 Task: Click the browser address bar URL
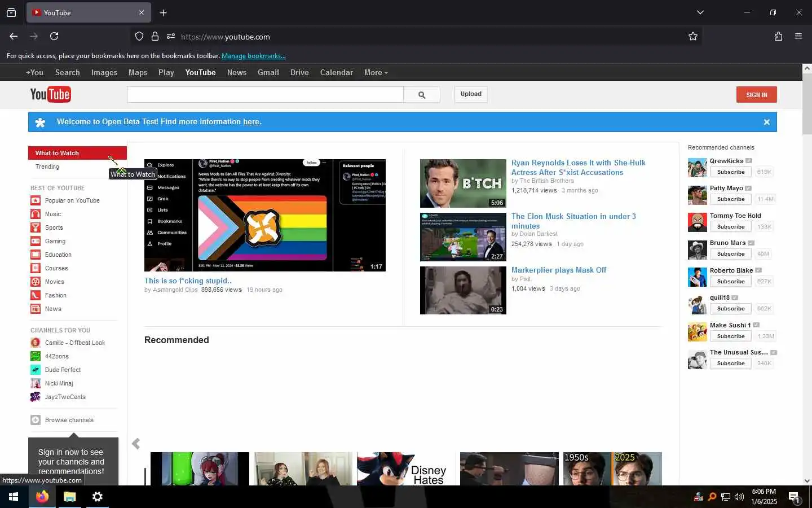coord(225,37)
